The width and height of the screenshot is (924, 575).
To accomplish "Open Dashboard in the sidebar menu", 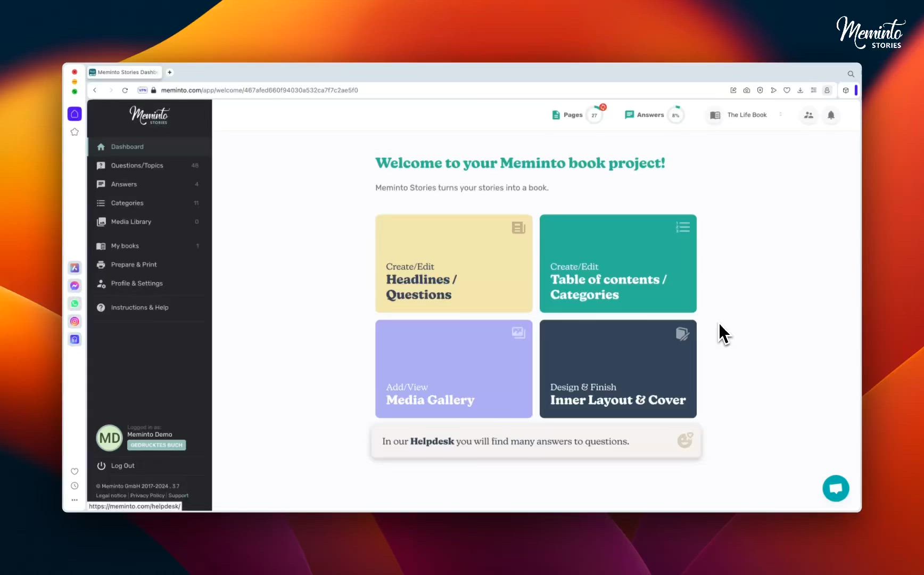I will (x=150, y=147).
